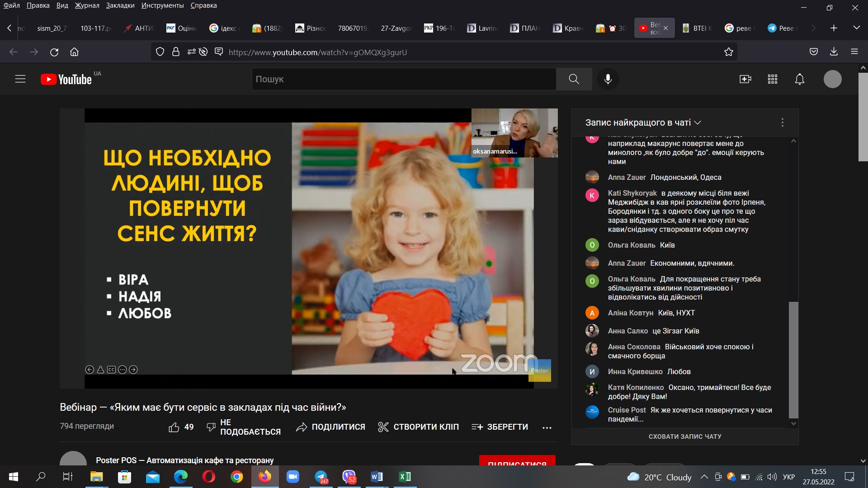The height and width of the screenshot is (488, 868).
Task: Click the create video camera icon
Action: pyautogui.click(x=745, y=80)
